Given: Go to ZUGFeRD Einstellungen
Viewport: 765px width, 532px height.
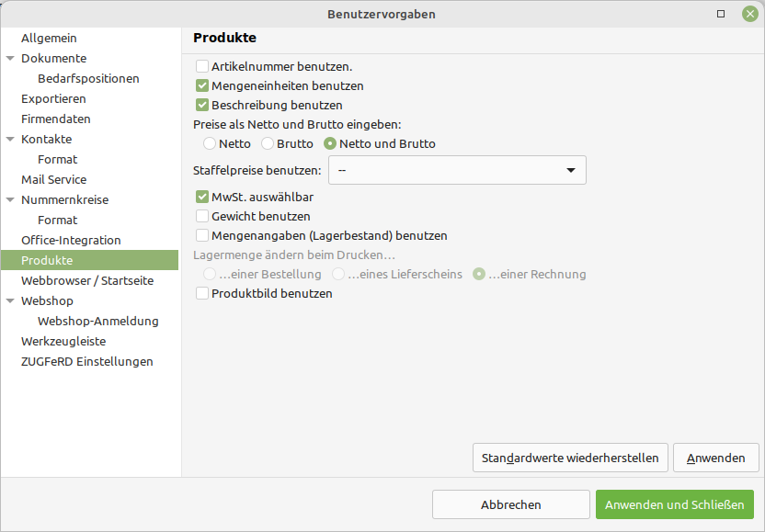Looking at the screenshot, I should (x=86, y=362).
